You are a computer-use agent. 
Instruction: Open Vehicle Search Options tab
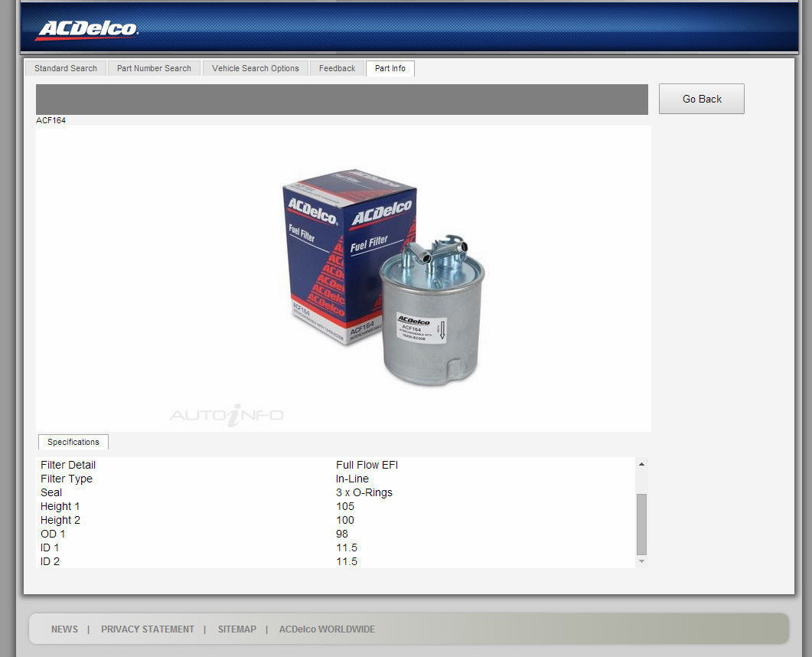point(256,68)
